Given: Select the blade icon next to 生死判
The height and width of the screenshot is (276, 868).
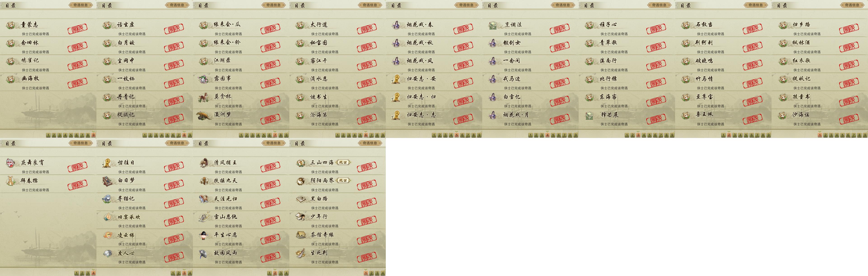Looking at the screenshot, I should point(301,253).
